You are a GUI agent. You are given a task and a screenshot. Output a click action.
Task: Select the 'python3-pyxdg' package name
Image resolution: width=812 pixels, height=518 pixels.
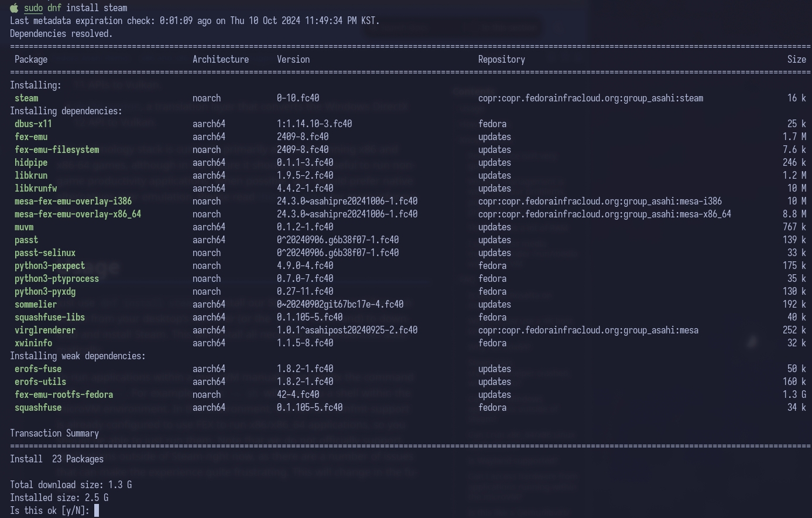tap(45, 291)
